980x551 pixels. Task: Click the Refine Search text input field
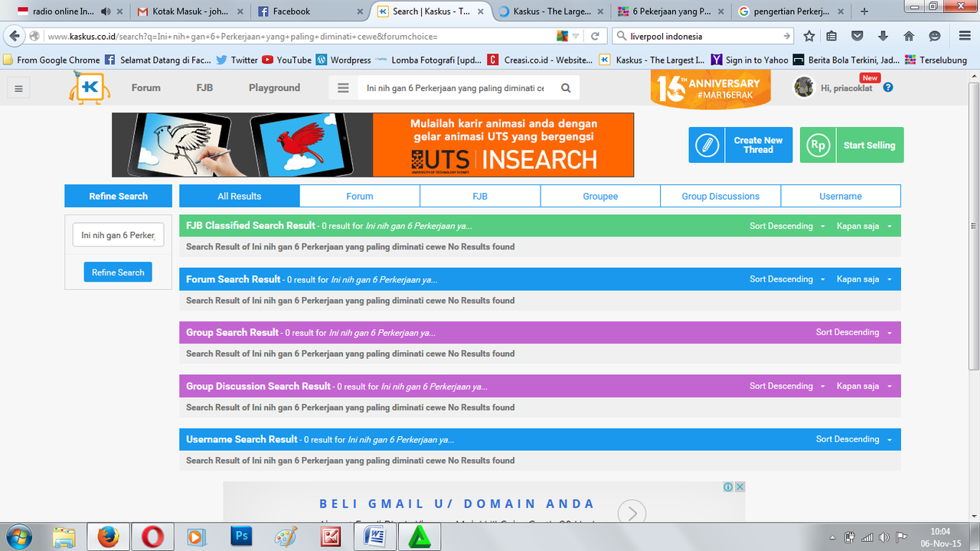click(x=119, y=235)
